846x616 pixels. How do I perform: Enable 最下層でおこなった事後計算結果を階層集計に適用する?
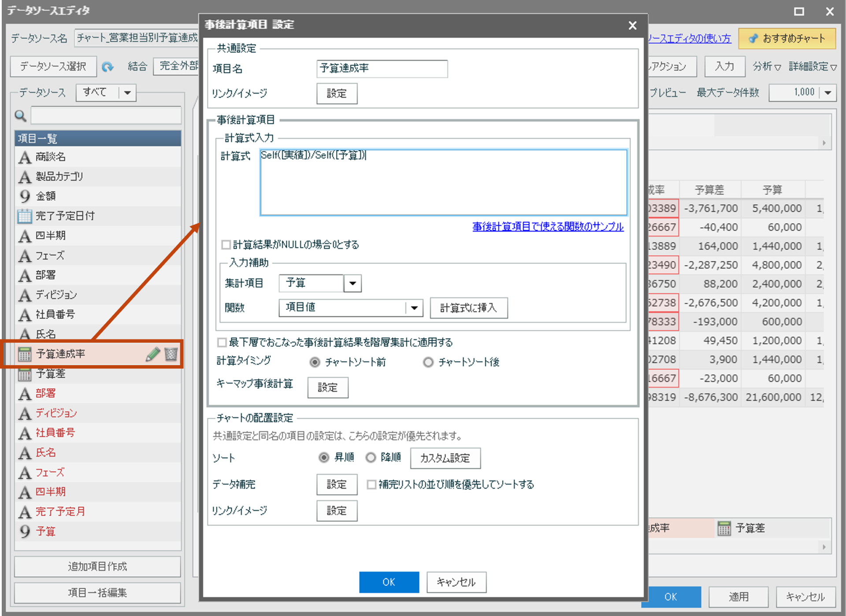[x=222, y=342]
